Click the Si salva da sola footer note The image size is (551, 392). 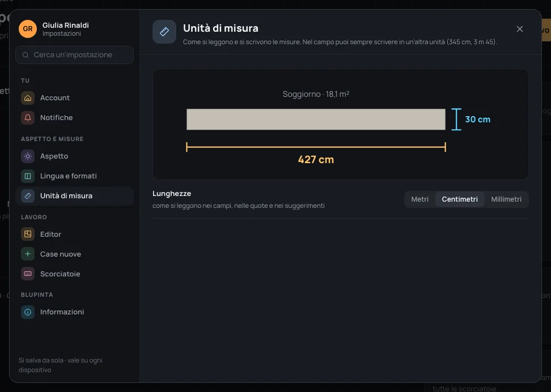[61, 365]
